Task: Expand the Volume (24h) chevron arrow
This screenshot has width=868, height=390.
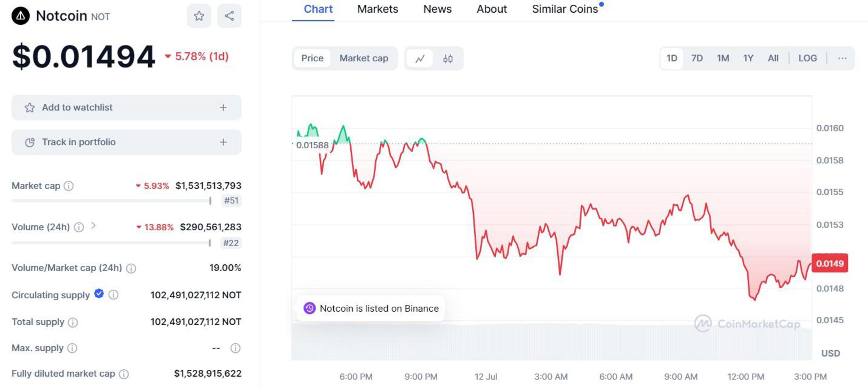Action: [x=93, y=226]
